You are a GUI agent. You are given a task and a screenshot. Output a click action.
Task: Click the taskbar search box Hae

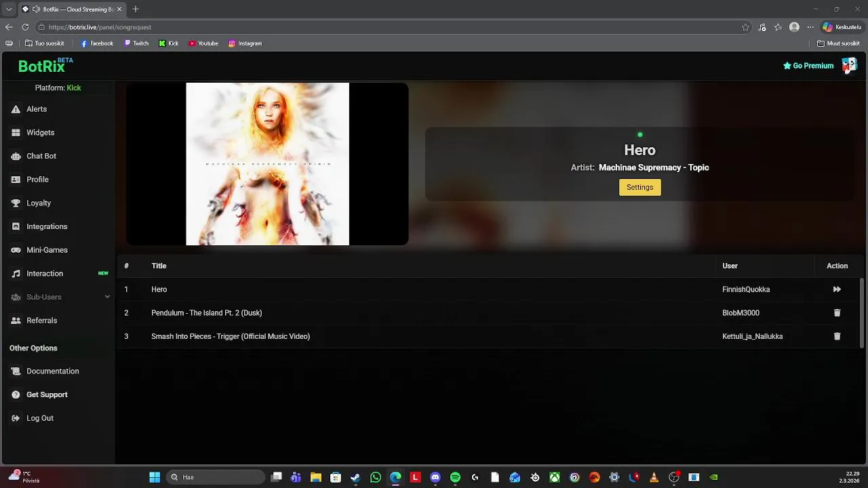pyautogui.click(x=216, y=477)
